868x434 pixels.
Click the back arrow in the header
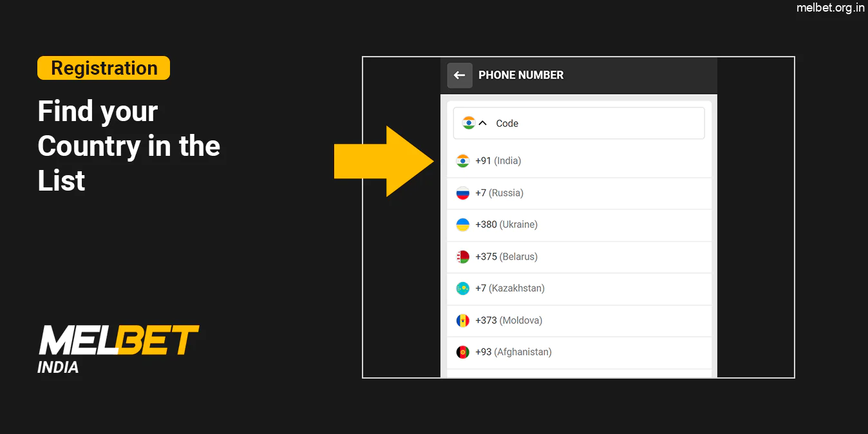coord(459,75)
